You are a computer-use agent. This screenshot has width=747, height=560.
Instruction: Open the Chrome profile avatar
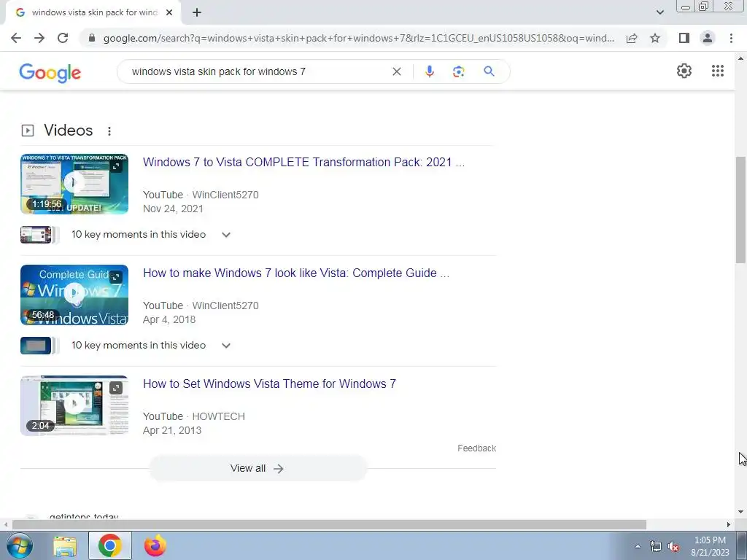708,38
